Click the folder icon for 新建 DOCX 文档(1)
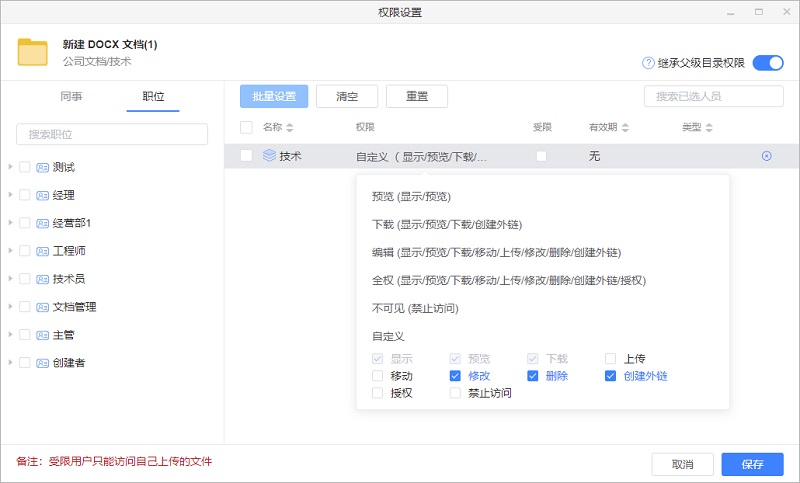The image size is (800, 483). tap(33, 52)
